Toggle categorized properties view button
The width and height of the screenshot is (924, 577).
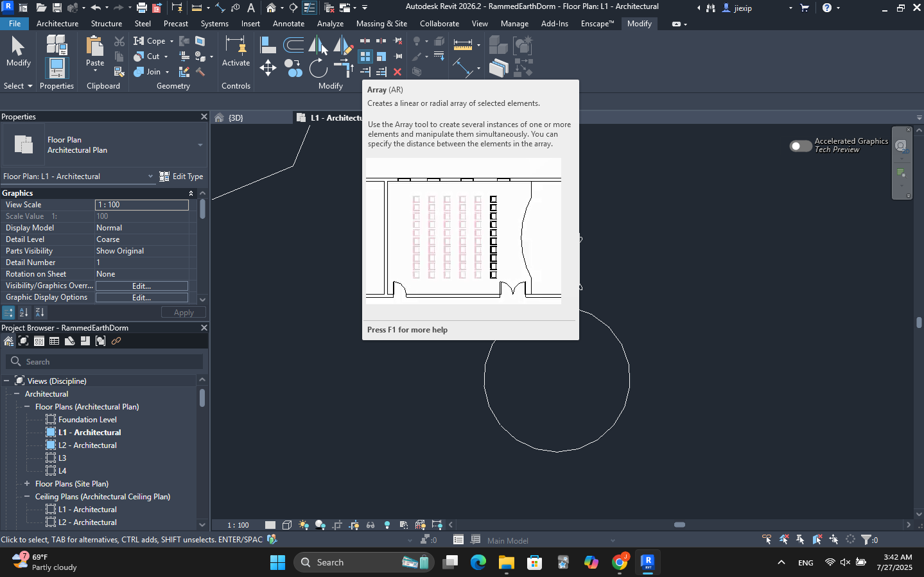coord(8,313)
